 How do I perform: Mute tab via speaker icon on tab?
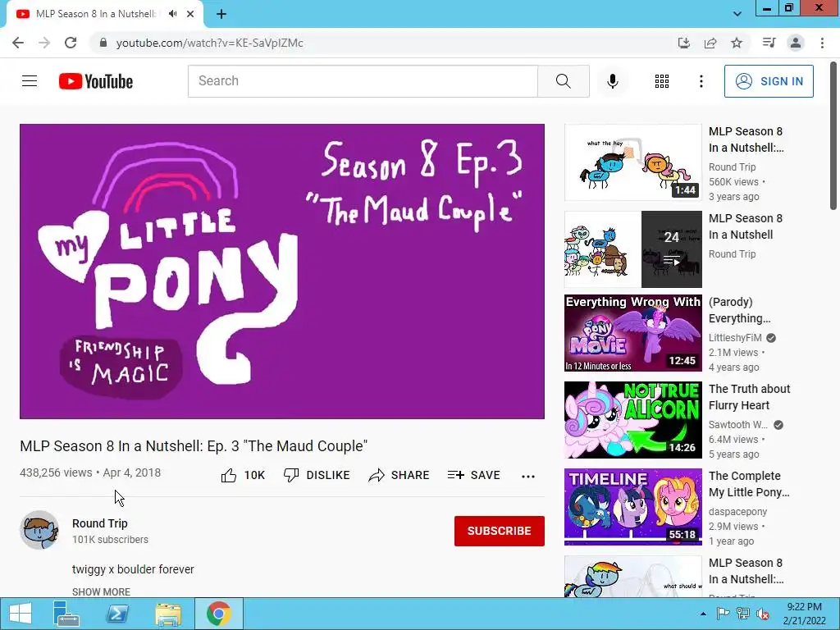click(x=172, y=14)
